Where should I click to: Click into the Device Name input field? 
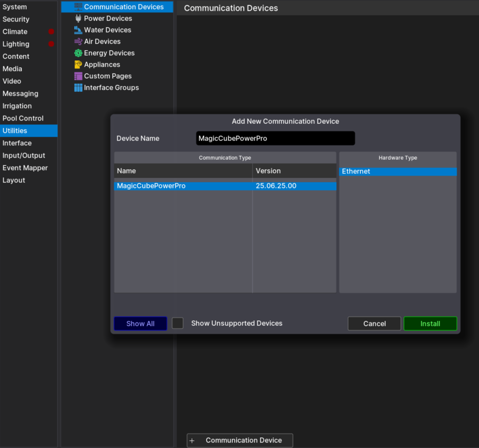click(276, 138)
